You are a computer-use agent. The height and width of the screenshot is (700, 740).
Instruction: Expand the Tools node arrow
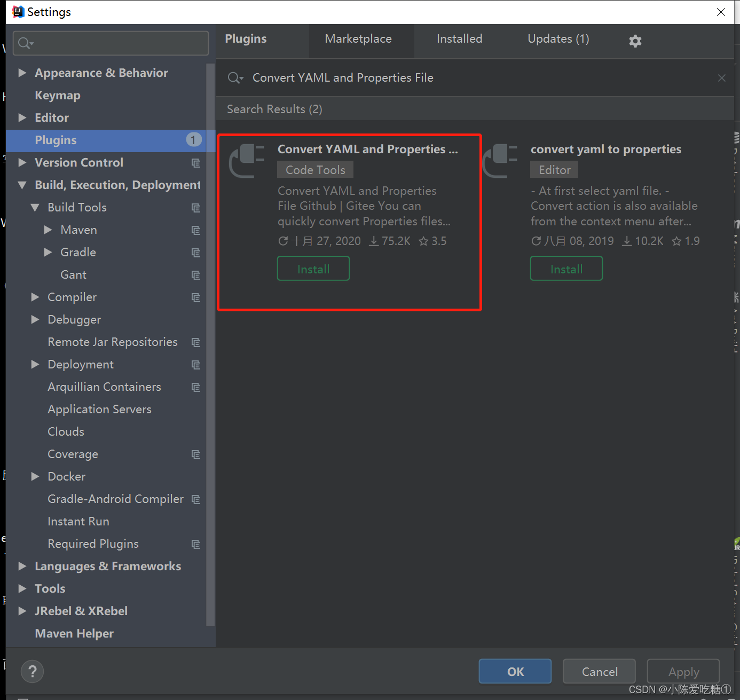click(x=22, y=588)
